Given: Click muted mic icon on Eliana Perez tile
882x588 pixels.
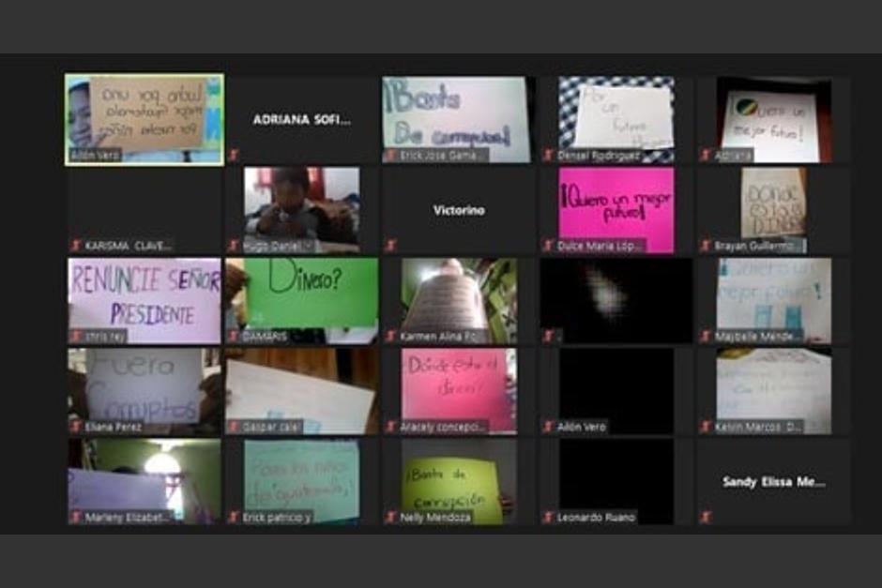Looking at the screenshot, I should point(75,427).
